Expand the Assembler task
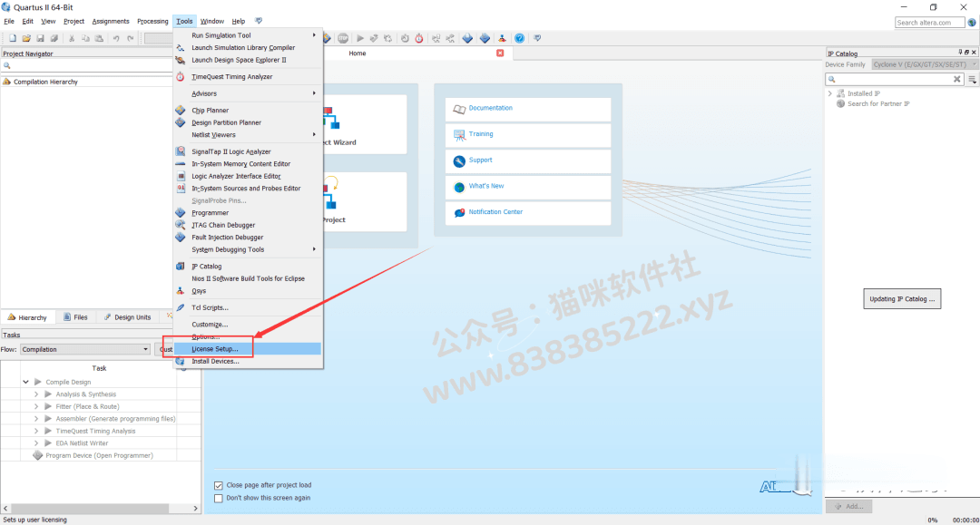Viewport: 980px width, 525px height. [36, 419]
